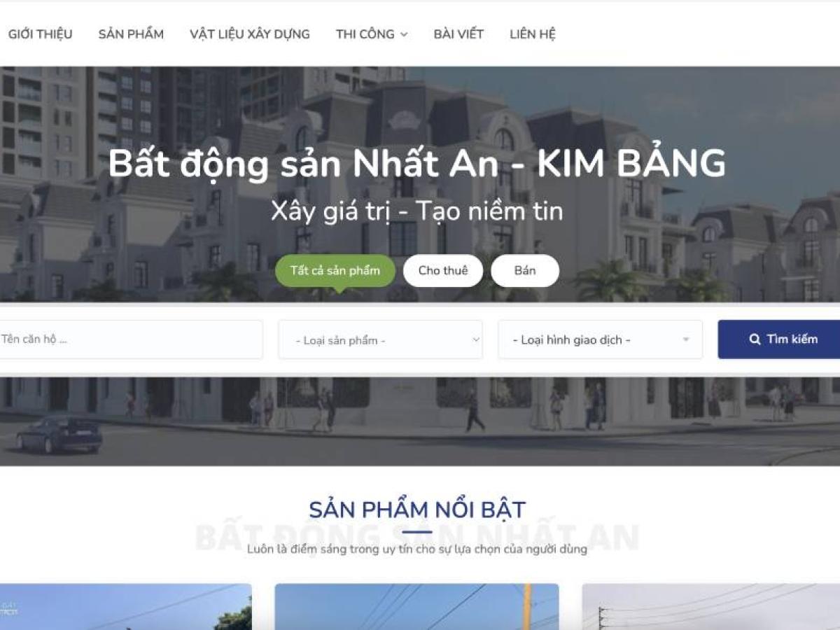Click the Xây giá trị - Tạo niềm tin slogan
840x630 pixels.
tap(416, 211)
